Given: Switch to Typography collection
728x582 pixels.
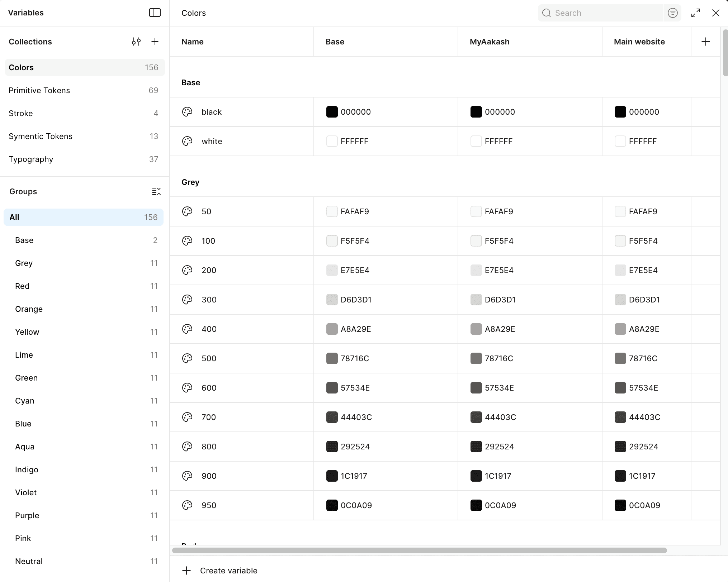Looking at the screenshot, I should point(31,159).
